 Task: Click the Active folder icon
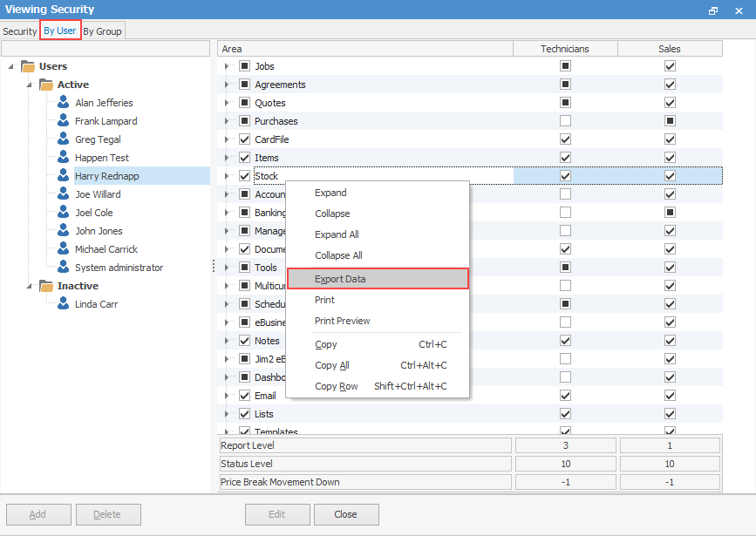[x=46, y=85]
